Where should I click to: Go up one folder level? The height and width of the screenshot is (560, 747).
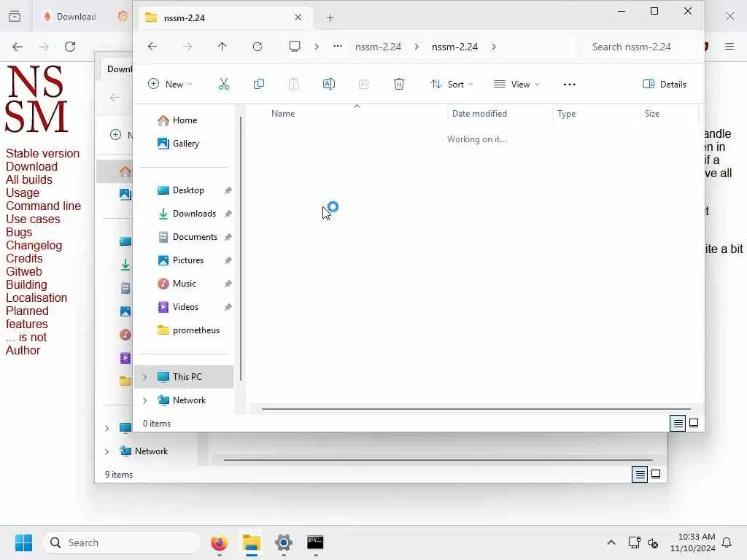point(222,47)
